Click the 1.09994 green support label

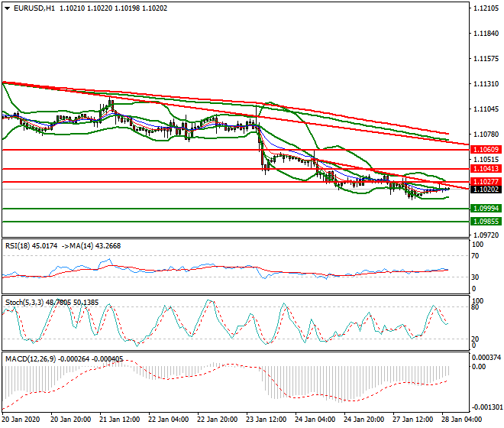click(x=486, y=209)
